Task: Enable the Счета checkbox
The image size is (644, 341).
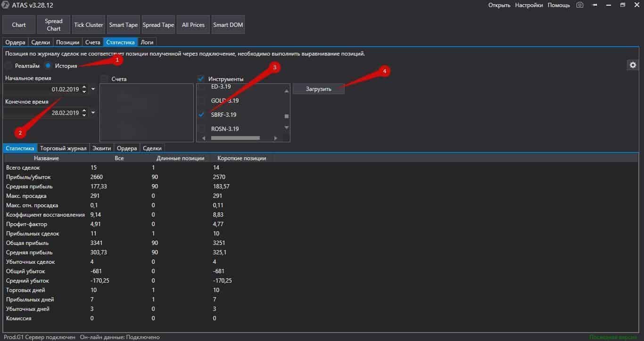Action: [x=104, y=79]
